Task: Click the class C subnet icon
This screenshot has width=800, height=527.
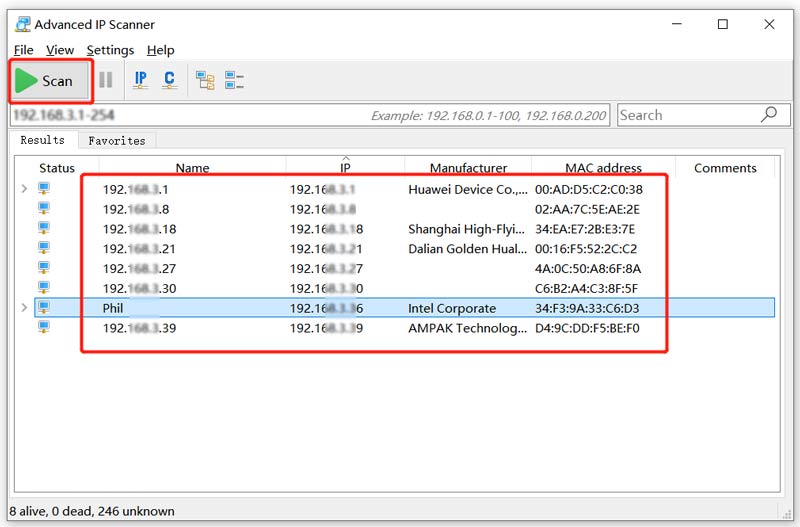Action: [x=169, y=80]
